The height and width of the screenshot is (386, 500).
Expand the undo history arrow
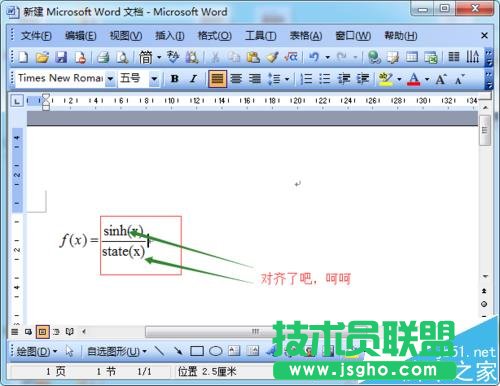(328, 58)
